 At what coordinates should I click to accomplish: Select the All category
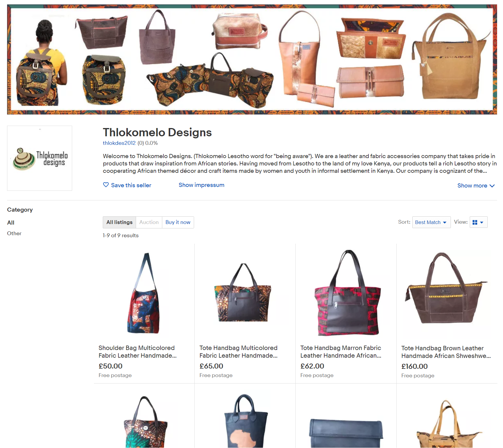[11, 223]
